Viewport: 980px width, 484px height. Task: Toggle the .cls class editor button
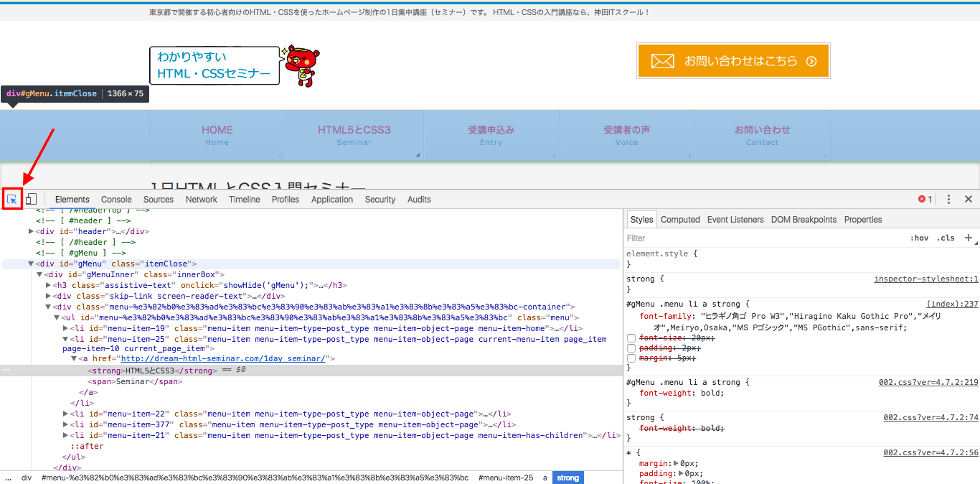click(946, 238)
